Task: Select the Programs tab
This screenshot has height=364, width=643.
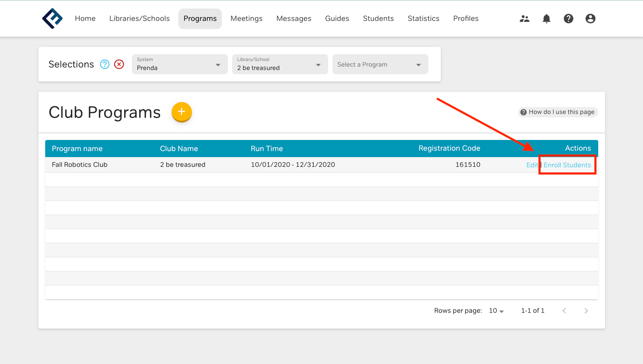Action: (x=200, y=18)
